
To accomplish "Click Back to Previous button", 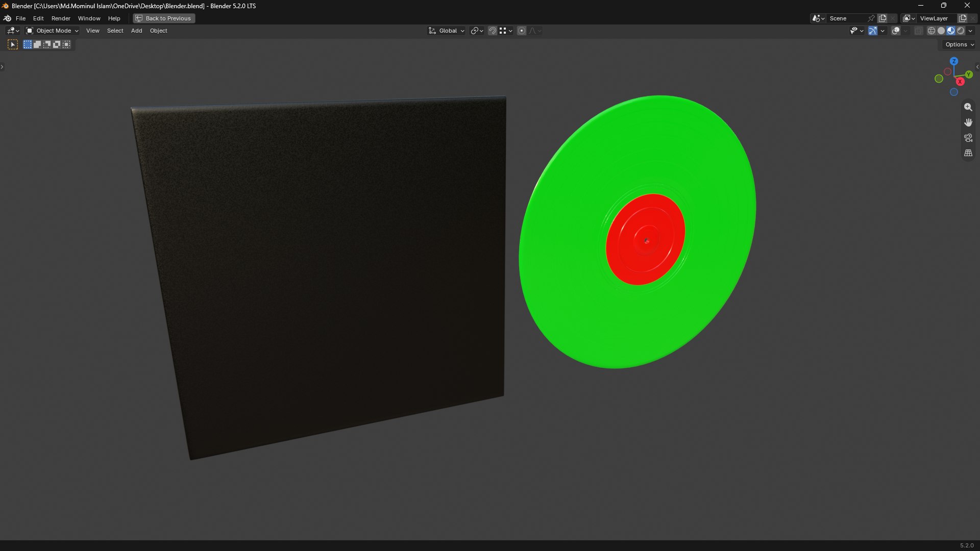I will pos(164,18).
